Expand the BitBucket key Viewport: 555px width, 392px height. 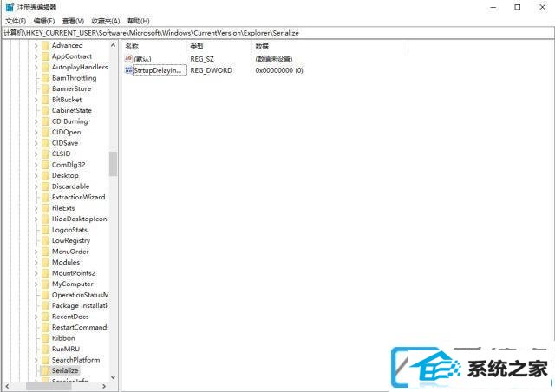pos(36,100)
